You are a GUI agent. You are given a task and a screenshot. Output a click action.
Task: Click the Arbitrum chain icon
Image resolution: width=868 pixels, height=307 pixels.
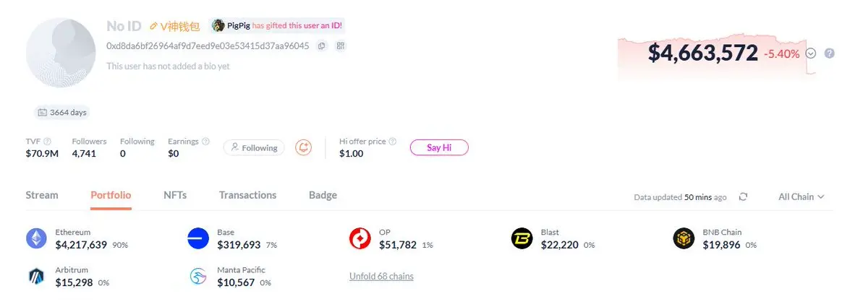pyautogui.click(x=36, y=276)
